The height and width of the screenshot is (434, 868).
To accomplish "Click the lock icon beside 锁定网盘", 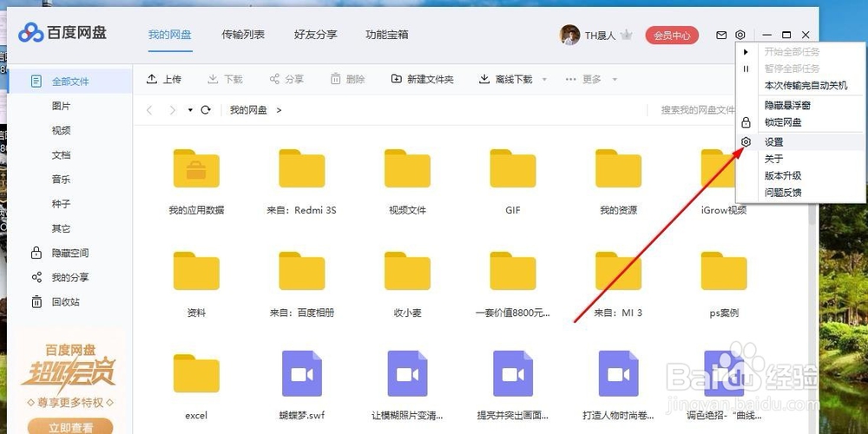I will tap(746, 122).
